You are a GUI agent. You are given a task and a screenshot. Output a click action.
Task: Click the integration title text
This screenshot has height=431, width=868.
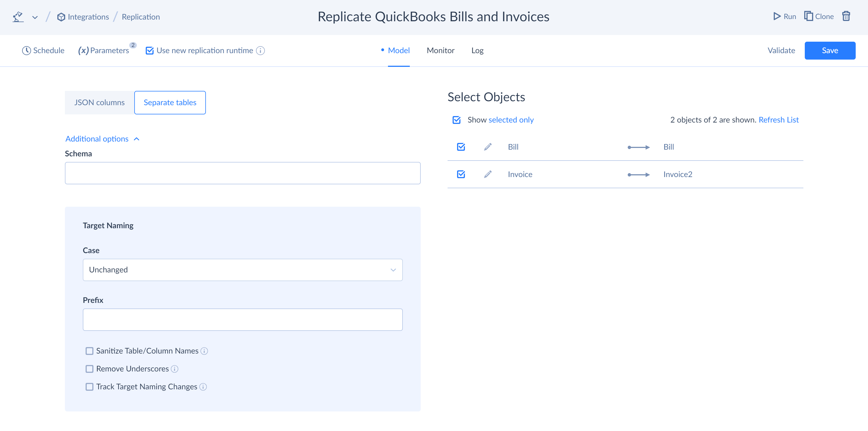coord(433,17)
